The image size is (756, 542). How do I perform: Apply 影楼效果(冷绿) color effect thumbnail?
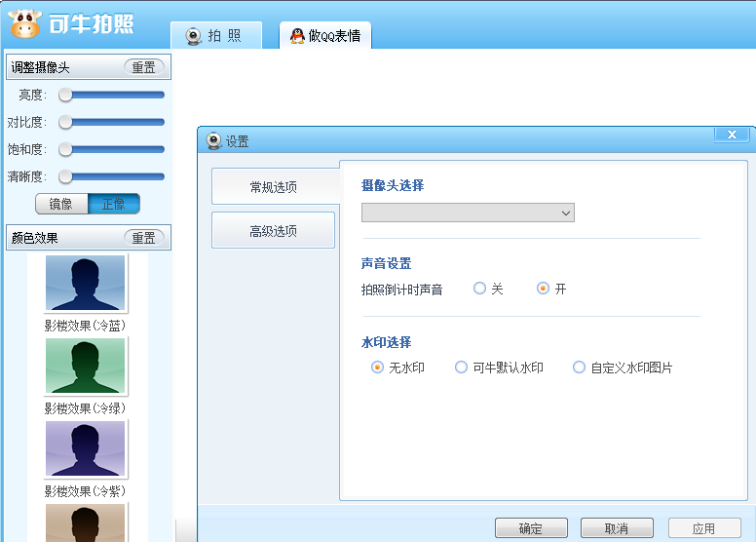[86, 366]
